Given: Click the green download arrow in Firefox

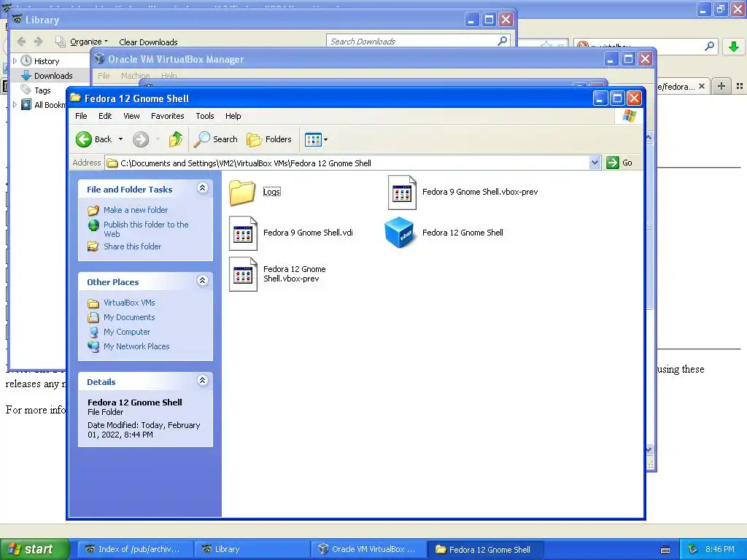Looking at the screenshot, I should [734, 47].
